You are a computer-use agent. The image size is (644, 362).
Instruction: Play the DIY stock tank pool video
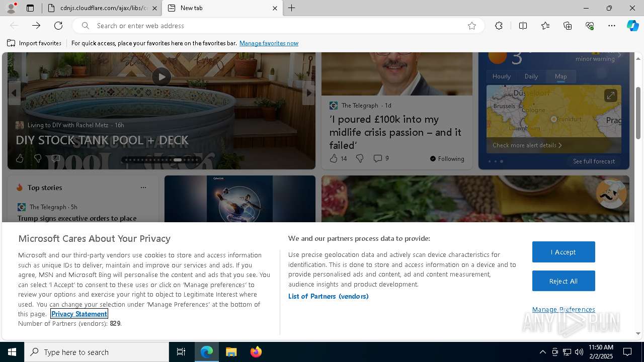click(x=162, y=77)
